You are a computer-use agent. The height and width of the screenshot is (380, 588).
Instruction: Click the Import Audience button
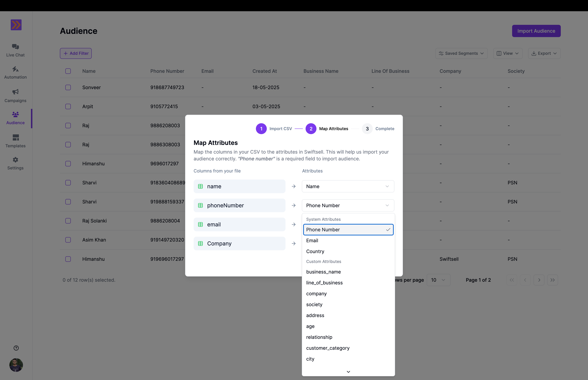tap(536, 31)
